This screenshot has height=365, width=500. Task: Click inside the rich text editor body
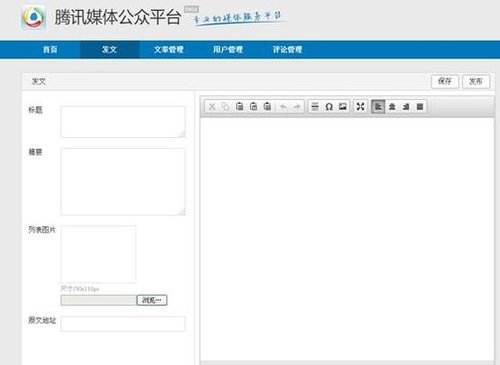pyautogui.click(x=347, y=239)
